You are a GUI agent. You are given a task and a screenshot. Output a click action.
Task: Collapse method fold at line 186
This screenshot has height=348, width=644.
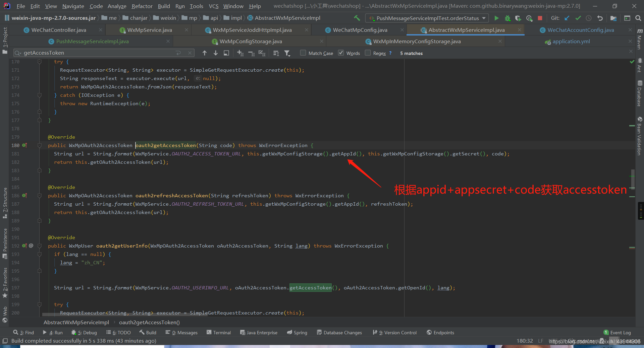pyautogui.click(x=40, y=196)
